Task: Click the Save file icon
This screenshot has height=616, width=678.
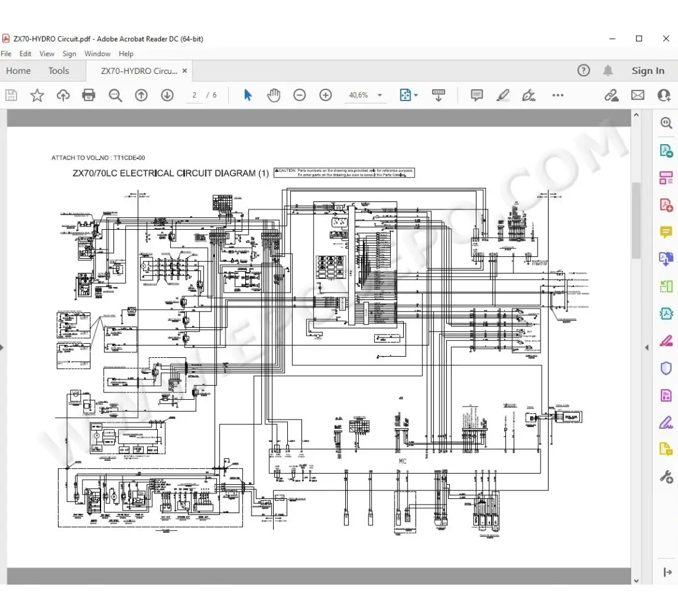Action: click(x=11, y=95)
